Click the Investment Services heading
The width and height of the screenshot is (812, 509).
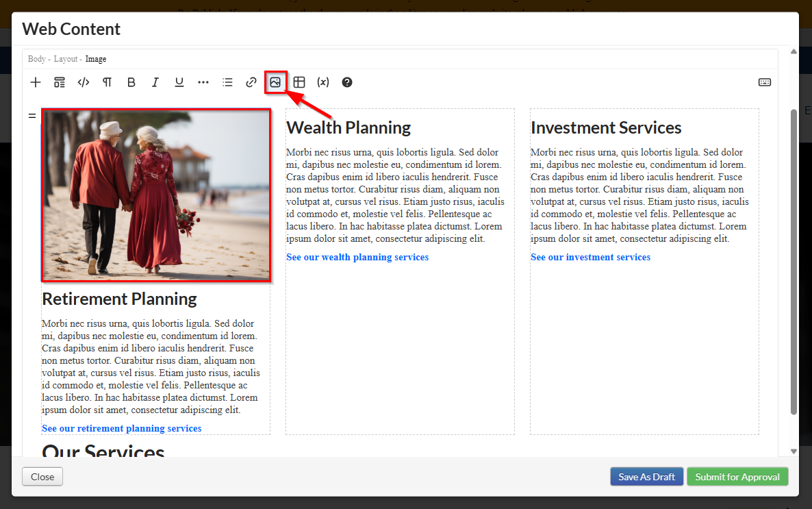point(606,127)
